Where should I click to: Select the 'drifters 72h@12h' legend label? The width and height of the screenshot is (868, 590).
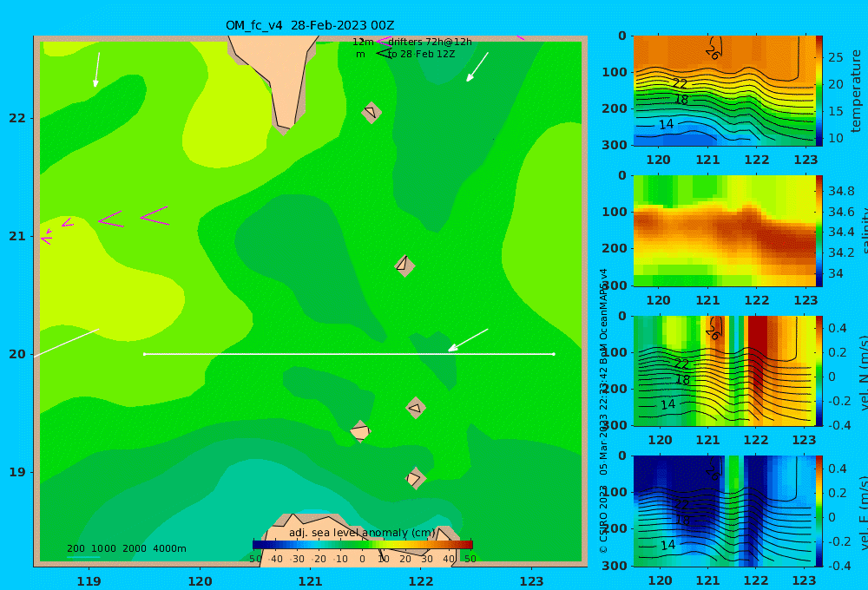(430, 42)
